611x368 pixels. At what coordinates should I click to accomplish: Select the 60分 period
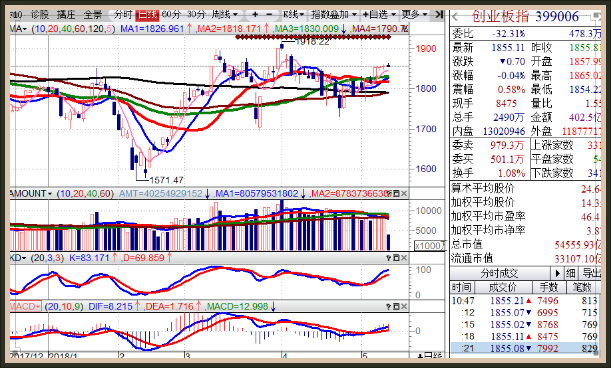click(x=171, y=15)
